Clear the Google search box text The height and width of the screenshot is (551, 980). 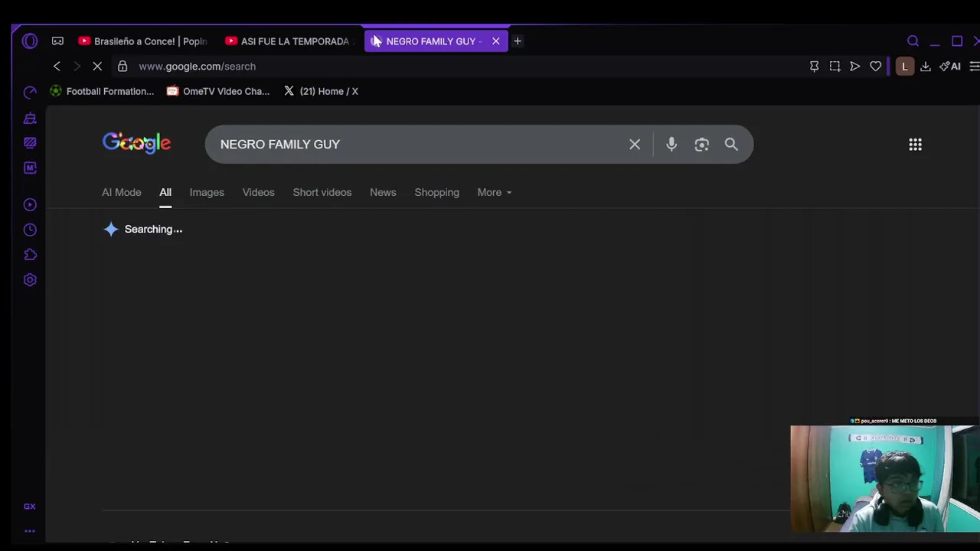[635, 145]
